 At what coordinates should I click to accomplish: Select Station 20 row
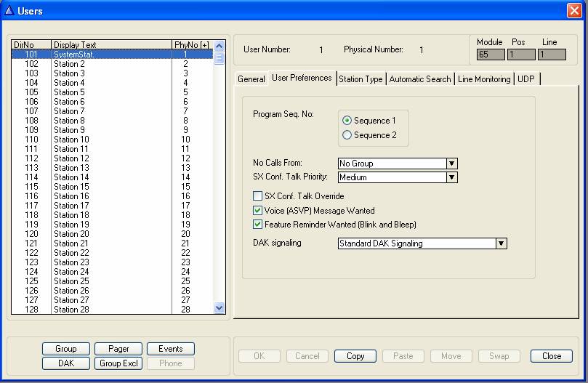[112, 234]
